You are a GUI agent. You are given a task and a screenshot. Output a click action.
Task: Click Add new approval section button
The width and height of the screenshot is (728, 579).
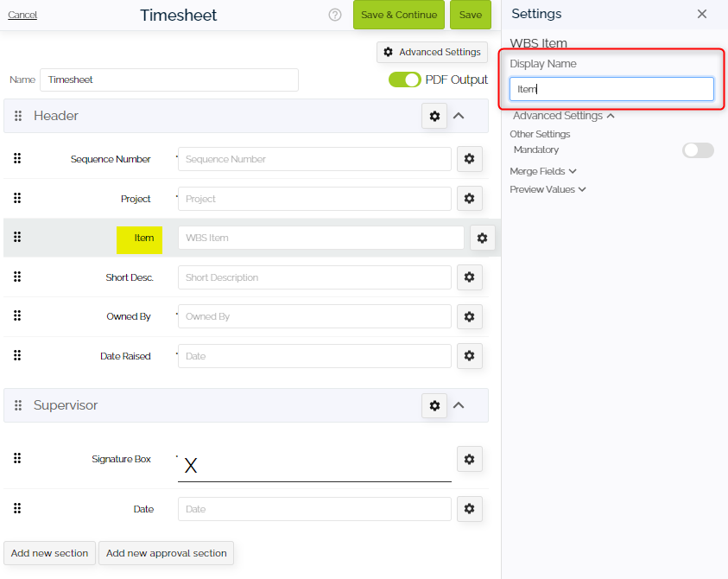point(166,553)
